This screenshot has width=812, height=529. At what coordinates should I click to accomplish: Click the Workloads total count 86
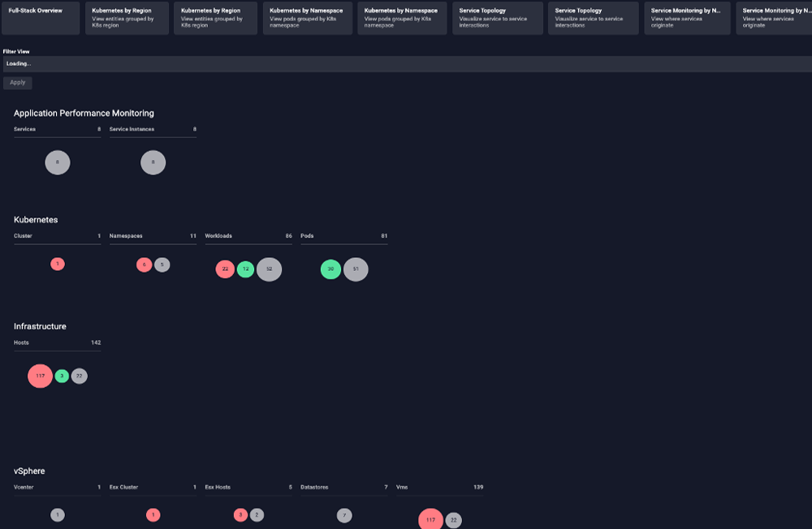pos(289,236)
